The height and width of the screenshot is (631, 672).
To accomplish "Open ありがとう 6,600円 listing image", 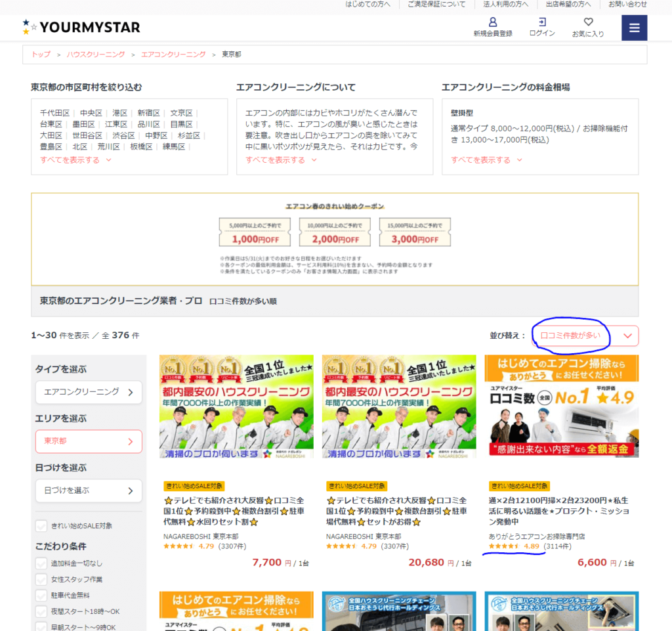I will (x=562, y=406).
